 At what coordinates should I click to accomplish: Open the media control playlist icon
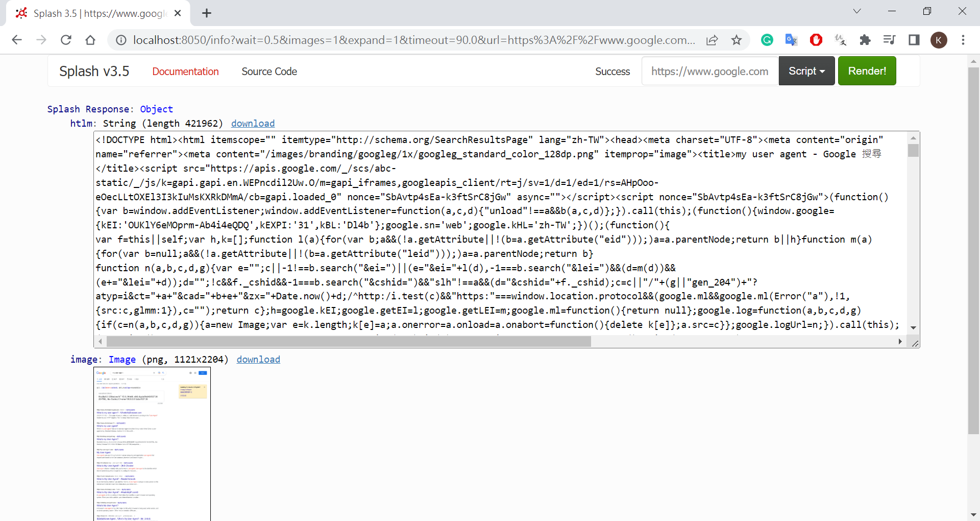889,40
